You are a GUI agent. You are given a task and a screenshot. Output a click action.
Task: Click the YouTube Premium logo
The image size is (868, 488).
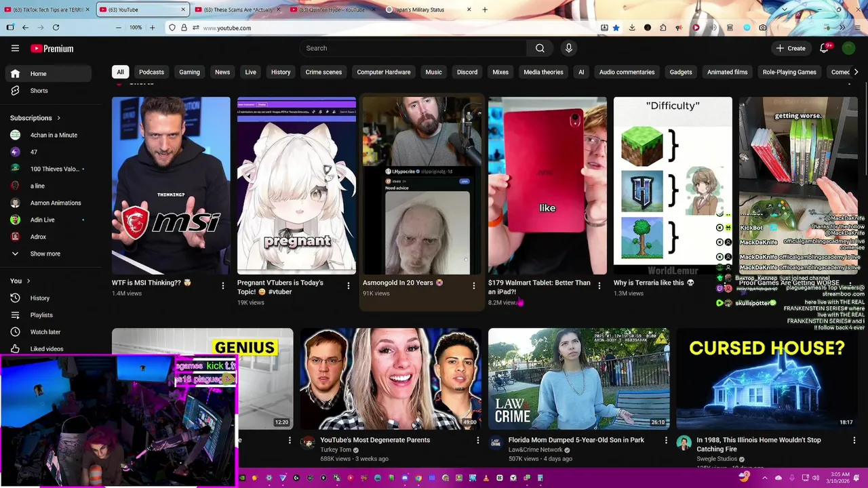point(52,49)
